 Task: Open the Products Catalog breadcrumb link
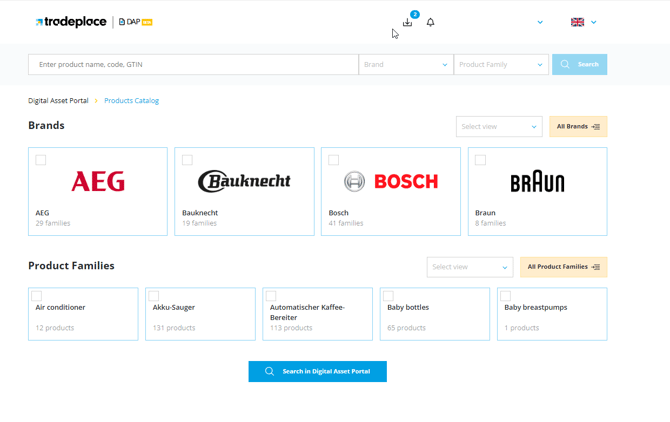[132, 101]
